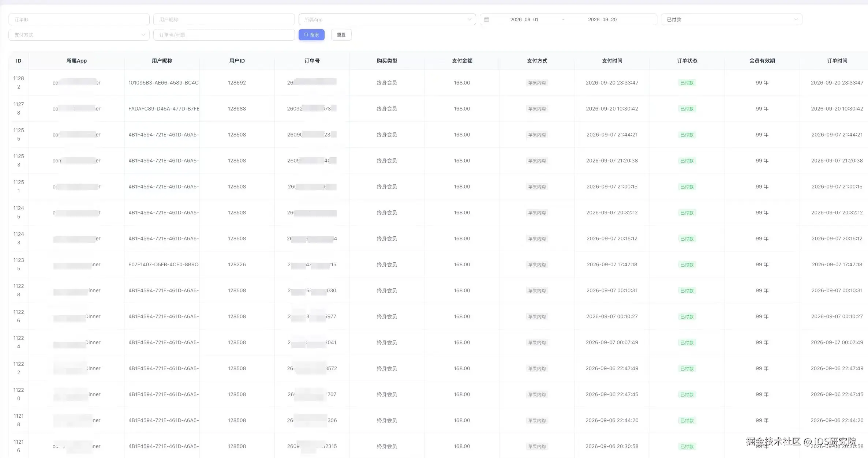
Task: Click the 订单状态 column header
Action: pyautogui.click(x=687, y=61)
